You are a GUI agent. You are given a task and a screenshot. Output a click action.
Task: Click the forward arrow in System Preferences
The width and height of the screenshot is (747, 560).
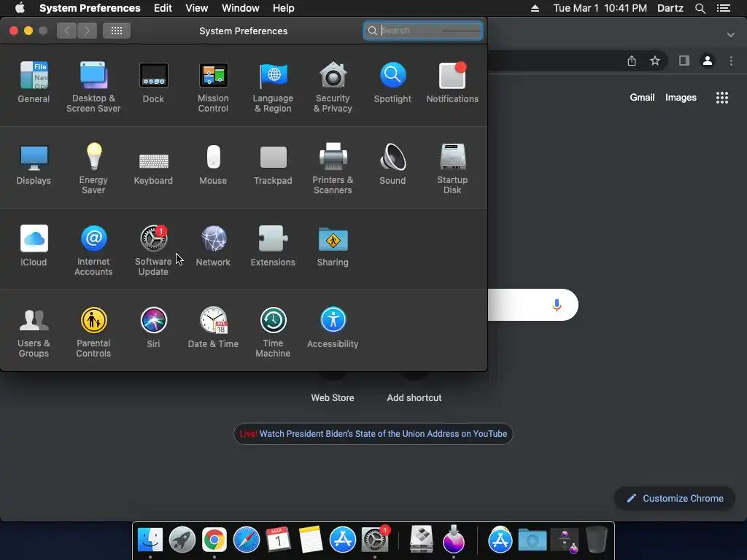click(x=87, y=31)
